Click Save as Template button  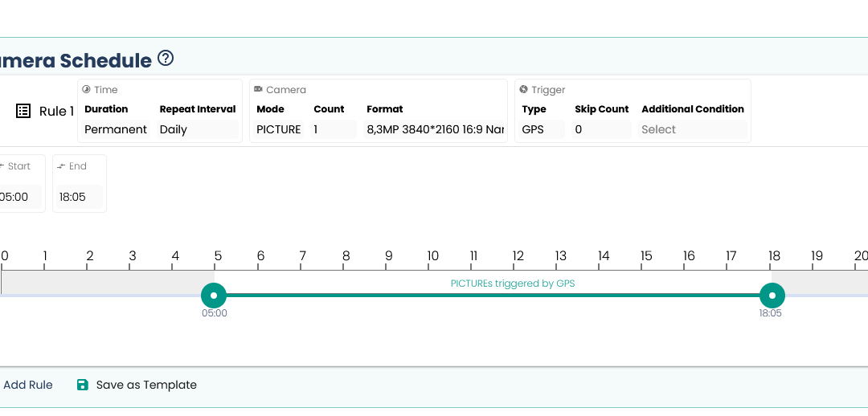click(145, 385)
